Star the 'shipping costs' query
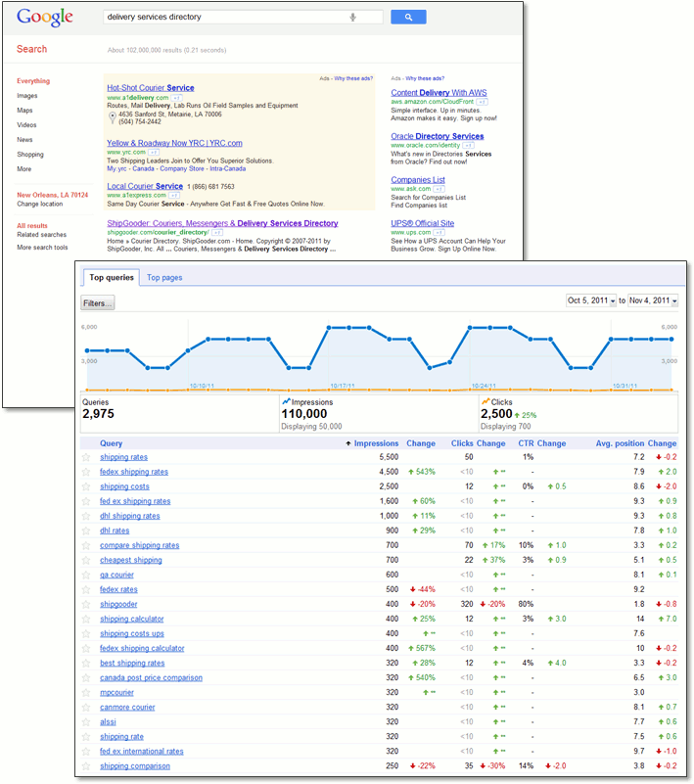The image size is (694, 784). click(x=86, y=486)
